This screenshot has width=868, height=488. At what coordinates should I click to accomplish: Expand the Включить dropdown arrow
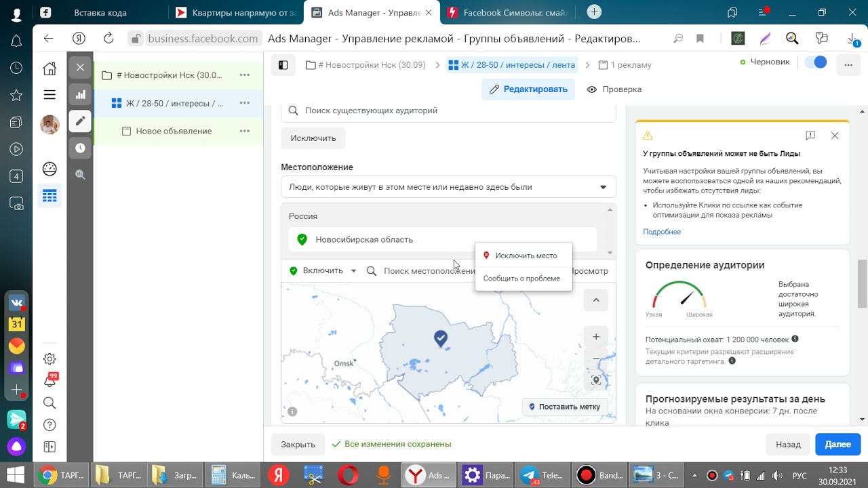coord(353,271)
